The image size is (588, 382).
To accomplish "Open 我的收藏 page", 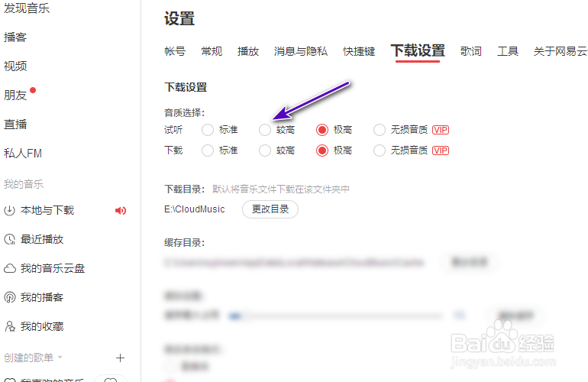I will point(42,326).
